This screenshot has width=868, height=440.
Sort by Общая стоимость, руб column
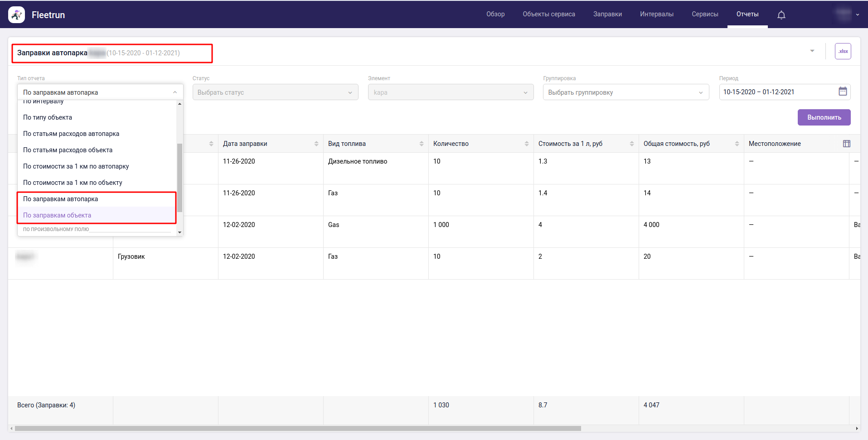(x=737, y=144)
